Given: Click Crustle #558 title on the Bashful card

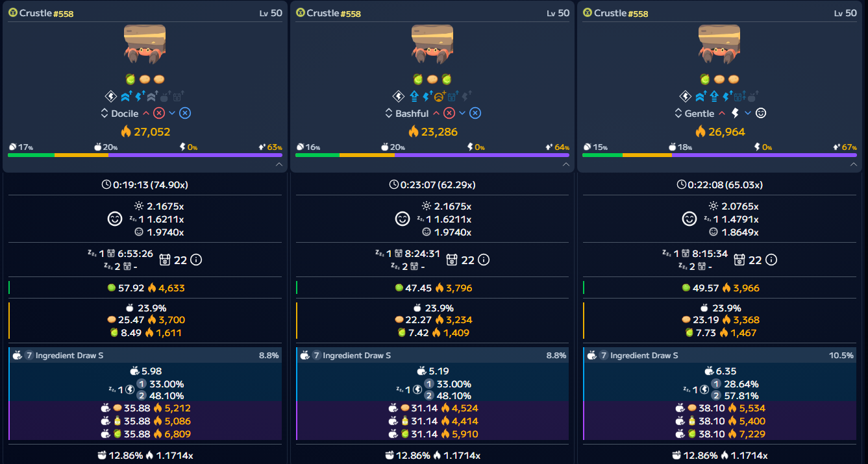Looking at the screenshot, I should pyautogui.click(x=333, y=13).
